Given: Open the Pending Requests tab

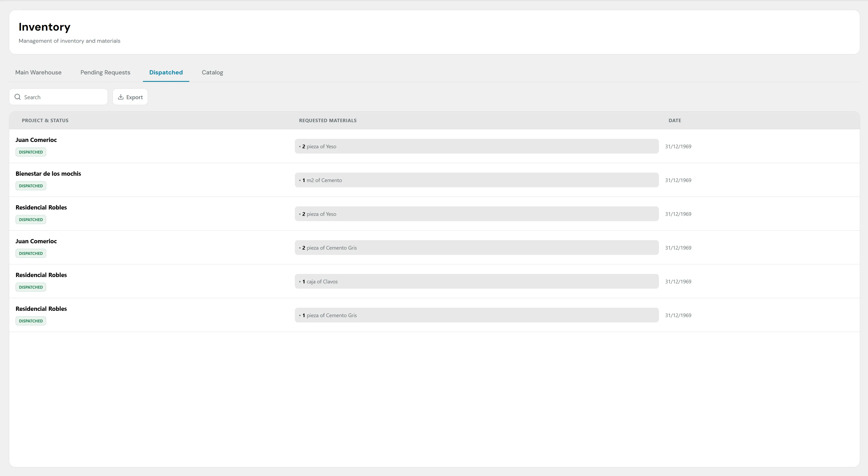Looking at the screenshot, I should 105,73.
